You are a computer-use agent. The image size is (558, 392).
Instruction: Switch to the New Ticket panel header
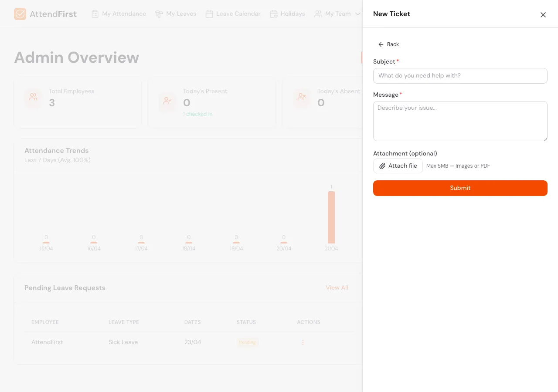click(391, 14)
